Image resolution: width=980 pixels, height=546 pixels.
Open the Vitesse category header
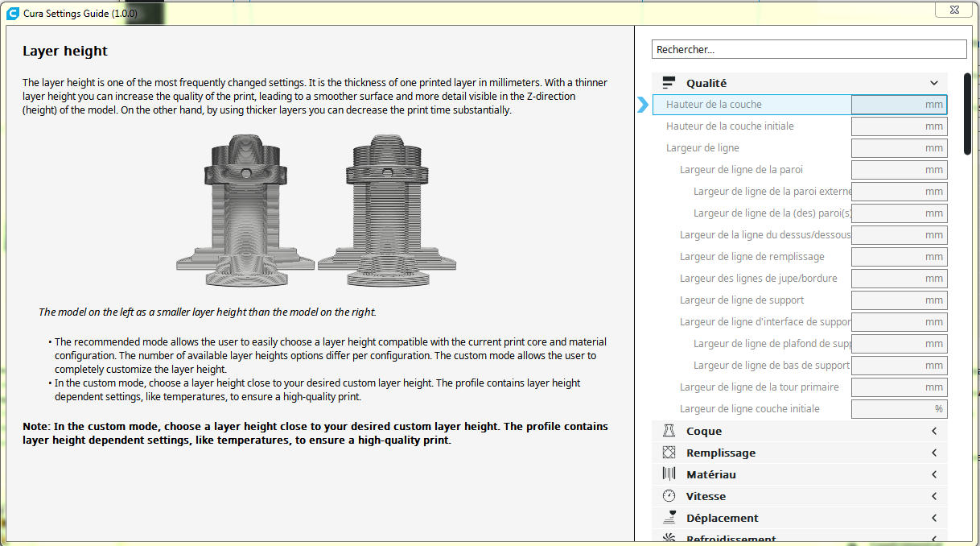tap(800, 496)
